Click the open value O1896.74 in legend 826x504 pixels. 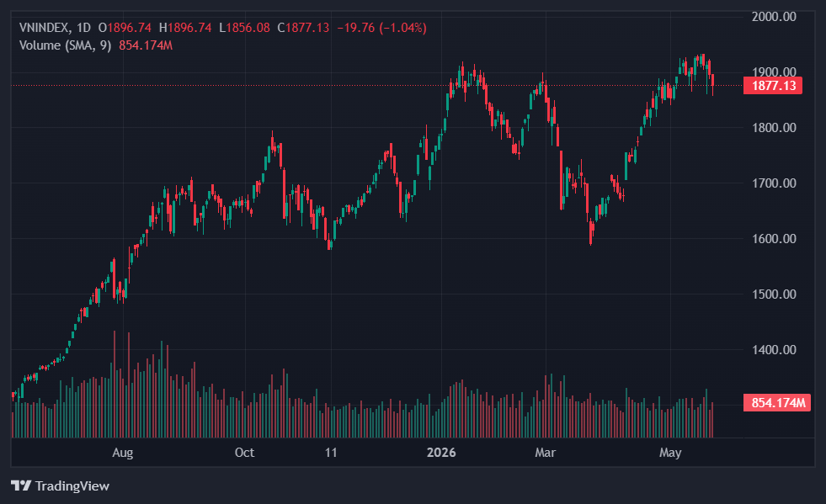(125, 28)
